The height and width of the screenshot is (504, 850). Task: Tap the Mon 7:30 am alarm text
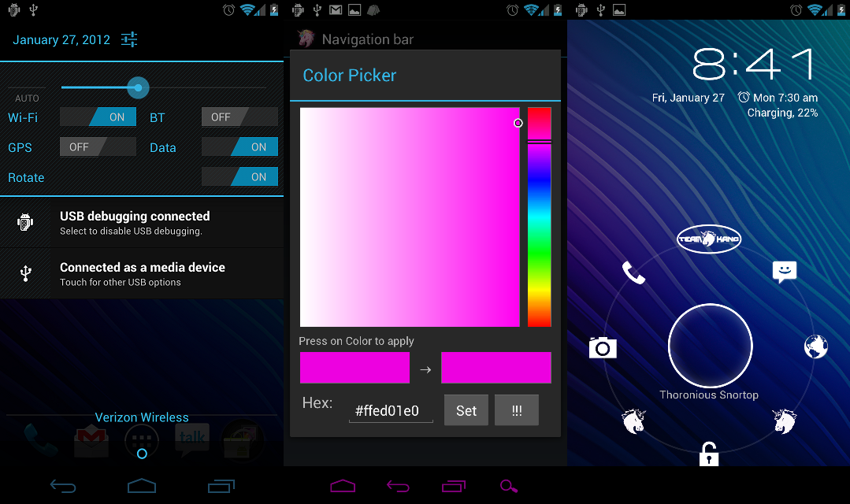(x=785, y=98)
